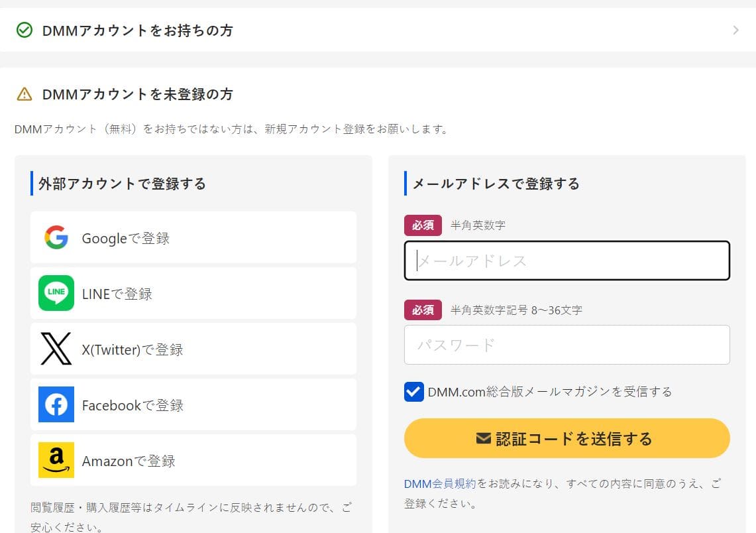Viewport: 756px width, 533px height.
Task: Click the 閲覧履歴・購入履歴等 notice text
Action: (191, 517)
